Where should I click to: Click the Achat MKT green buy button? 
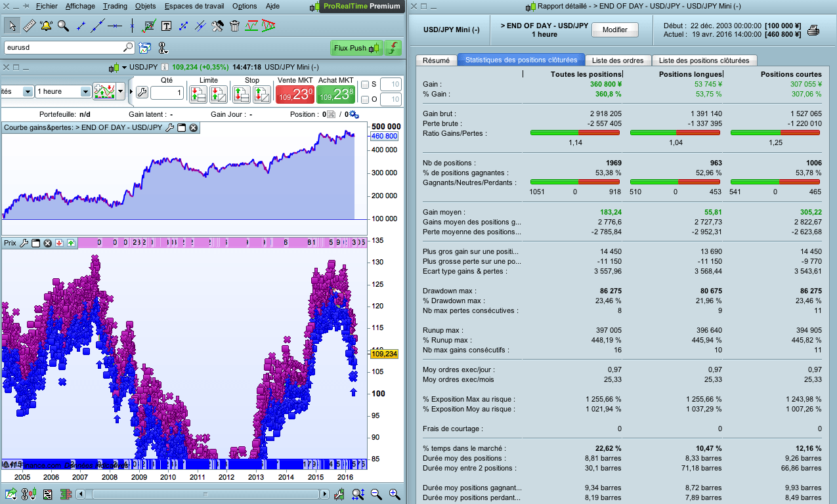(x=336, y=94)
